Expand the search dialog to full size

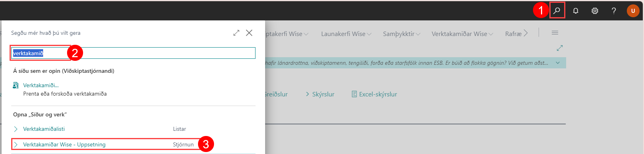coord(236,33)
